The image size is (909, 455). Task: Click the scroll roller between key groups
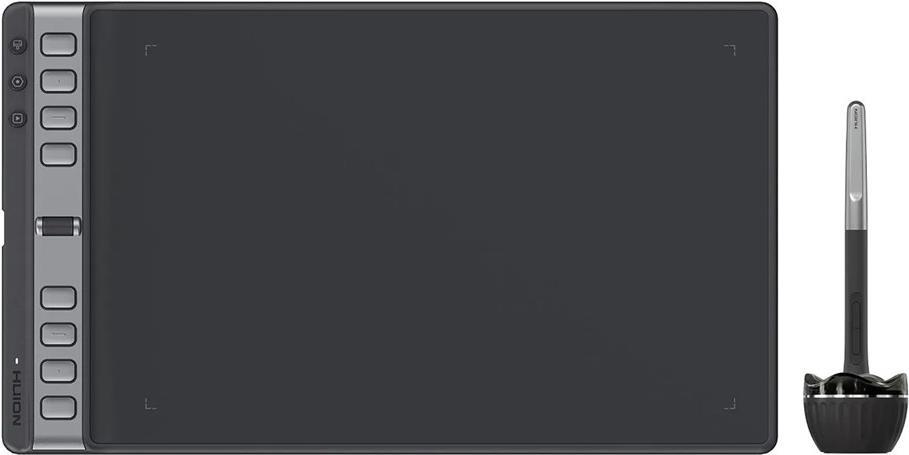pyautogui.click(x=58, y=227)
